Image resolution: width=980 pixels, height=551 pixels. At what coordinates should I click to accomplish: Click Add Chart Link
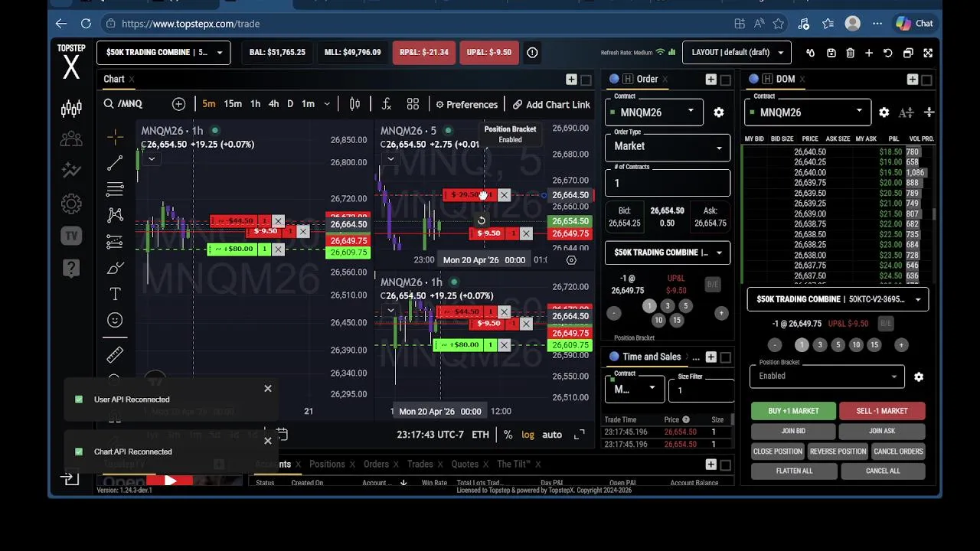click(551, 104)
